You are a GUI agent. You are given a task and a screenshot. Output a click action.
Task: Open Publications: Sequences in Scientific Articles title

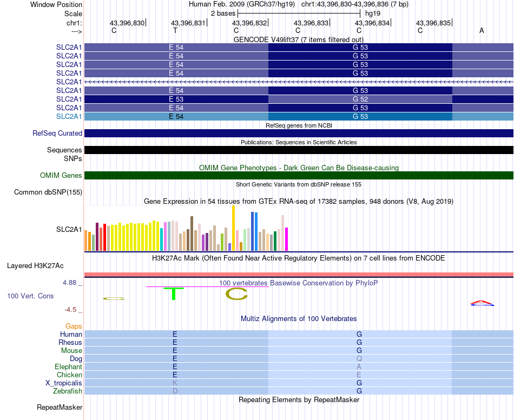[299, 142]
